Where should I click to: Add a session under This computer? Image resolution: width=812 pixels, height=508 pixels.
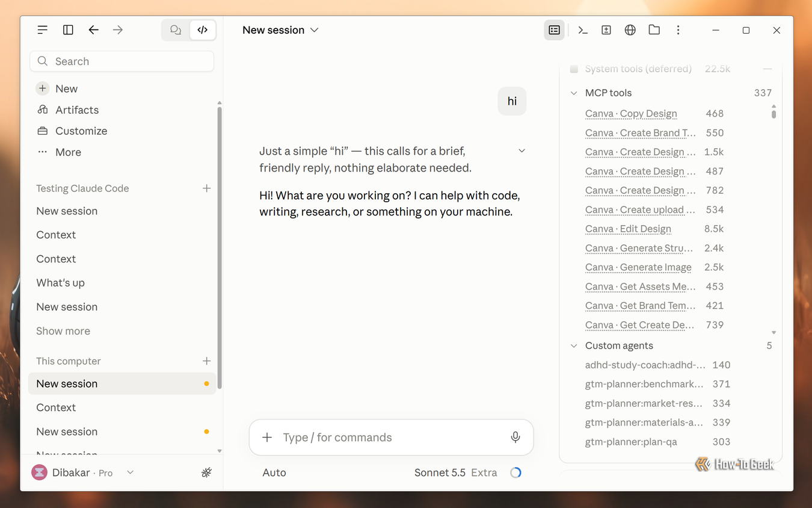206,361
